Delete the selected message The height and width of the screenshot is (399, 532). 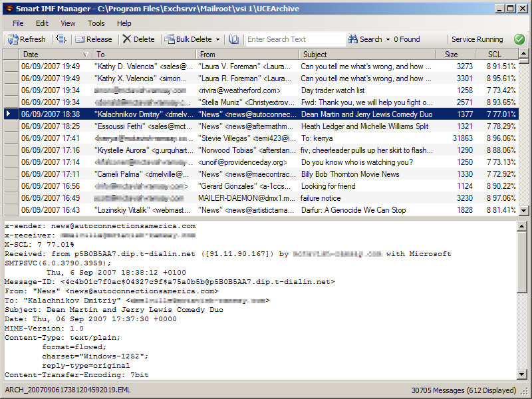tap(138, 39)
